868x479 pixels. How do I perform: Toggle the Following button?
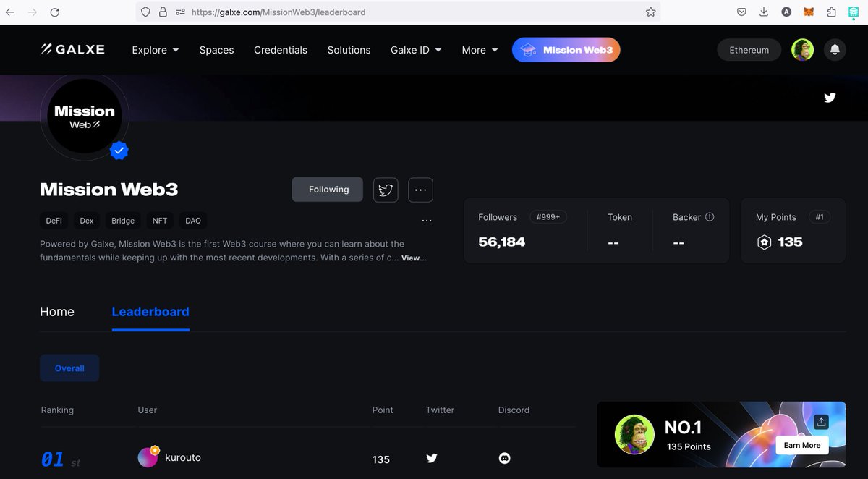(x=328, y=190)
